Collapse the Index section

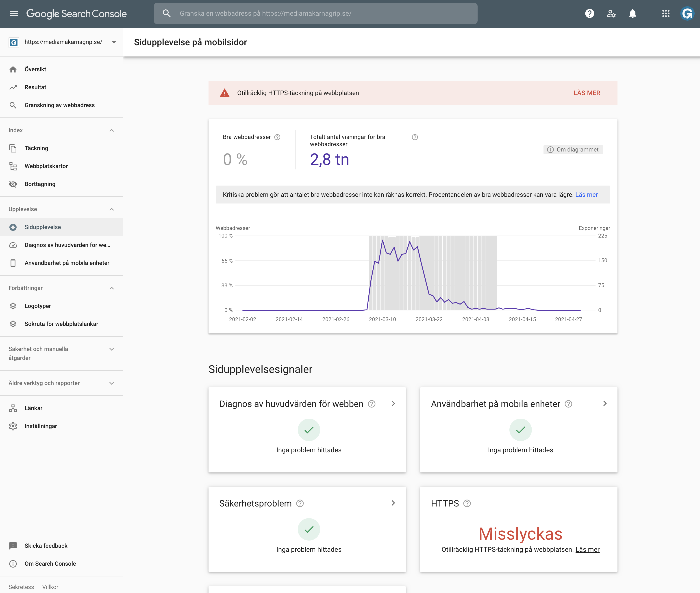pyautogui.click(x=112, y=130)
